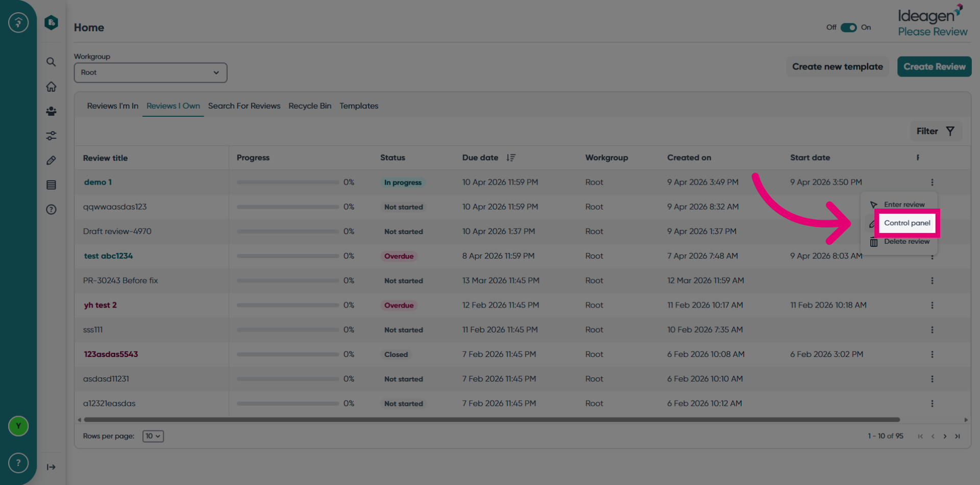Click scrollbar right arrow of the table
This screenshot has width=980, height=485.
[966, 420]
